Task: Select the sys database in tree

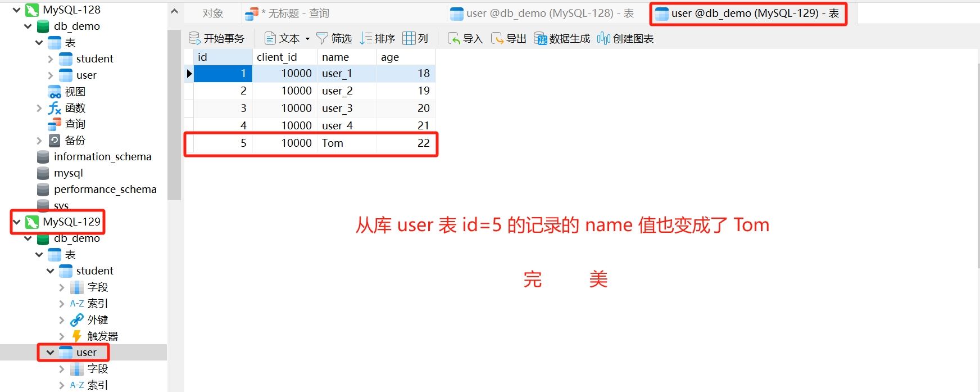Action: [61, 205]
